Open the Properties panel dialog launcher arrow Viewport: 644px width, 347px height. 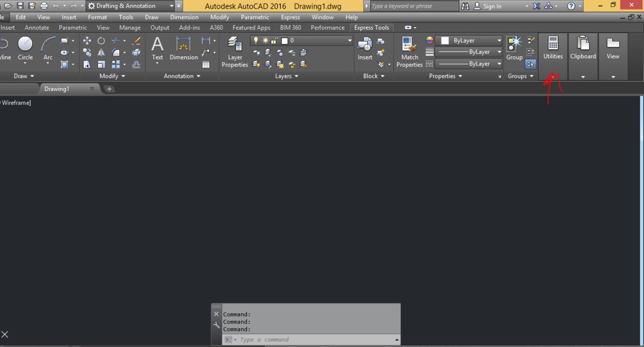(x=500, y=76)
